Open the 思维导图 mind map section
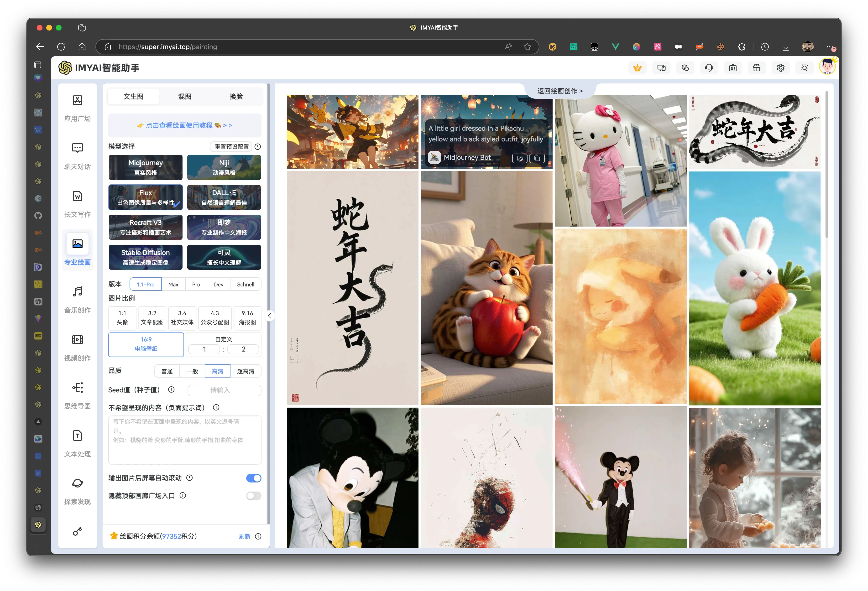 77,395
